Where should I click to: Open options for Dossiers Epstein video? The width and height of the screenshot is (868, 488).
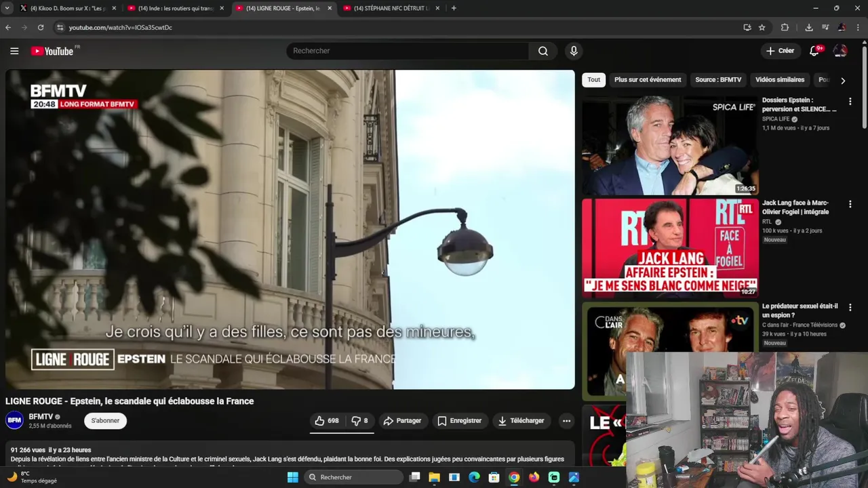point(850,102)
